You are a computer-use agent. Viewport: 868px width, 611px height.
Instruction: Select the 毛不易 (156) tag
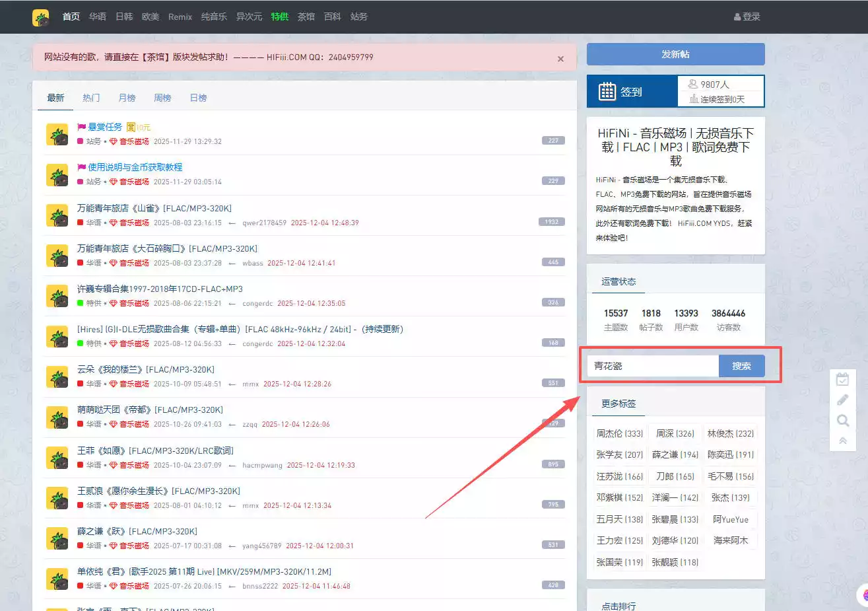tap(730, 476)
